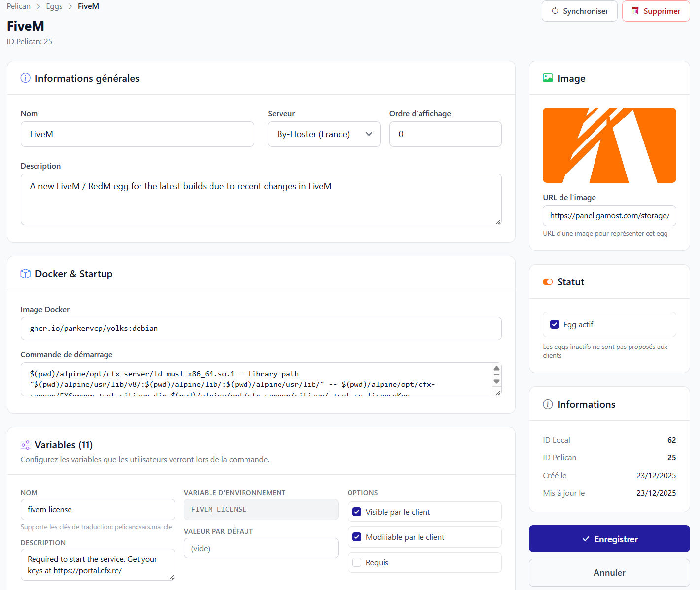Click the sliders icon beside Variables
Screen dimensions: 700x590
[x=25, y=445]
